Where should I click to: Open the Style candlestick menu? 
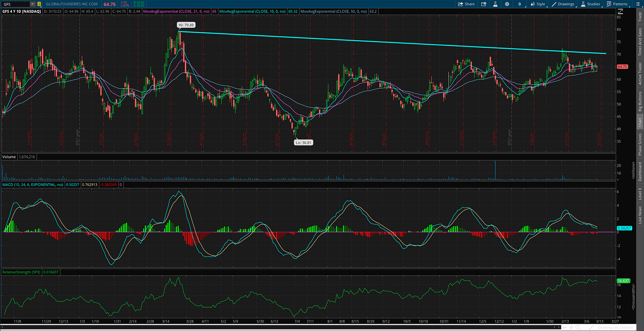[x=537, y=4]
